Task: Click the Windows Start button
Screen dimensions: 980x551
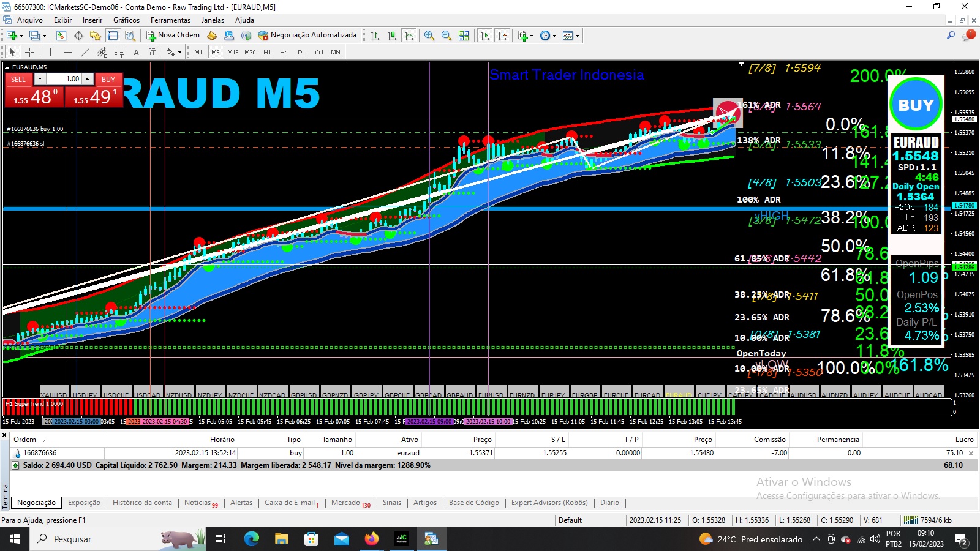Action: click(x=15, y=539)
